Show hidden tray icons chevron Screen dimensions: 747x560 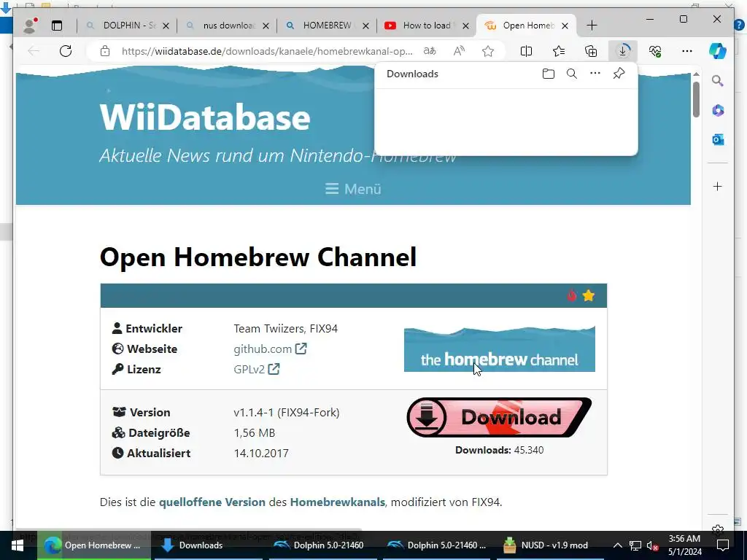click(617, 545)
